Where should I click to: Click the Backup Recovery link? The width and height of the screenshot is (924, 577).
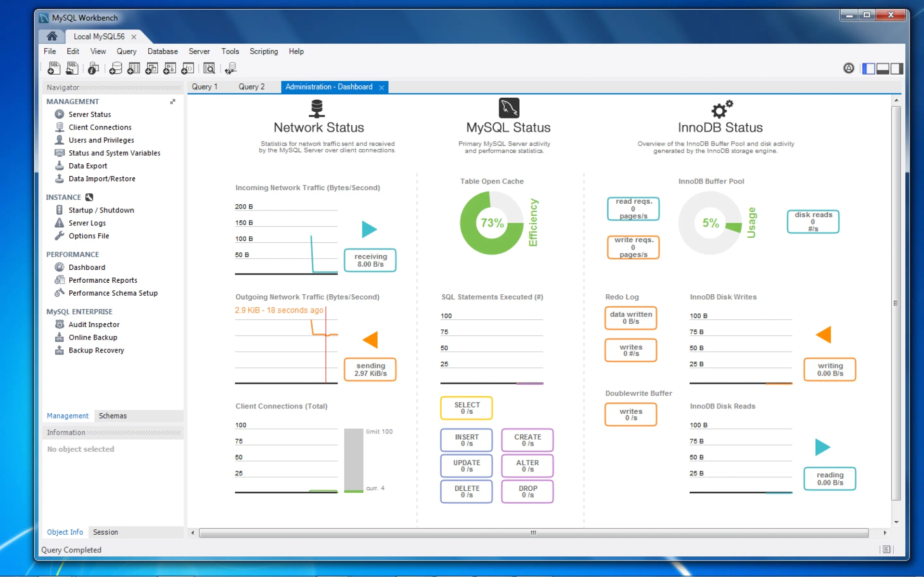(x=95, y=350)
